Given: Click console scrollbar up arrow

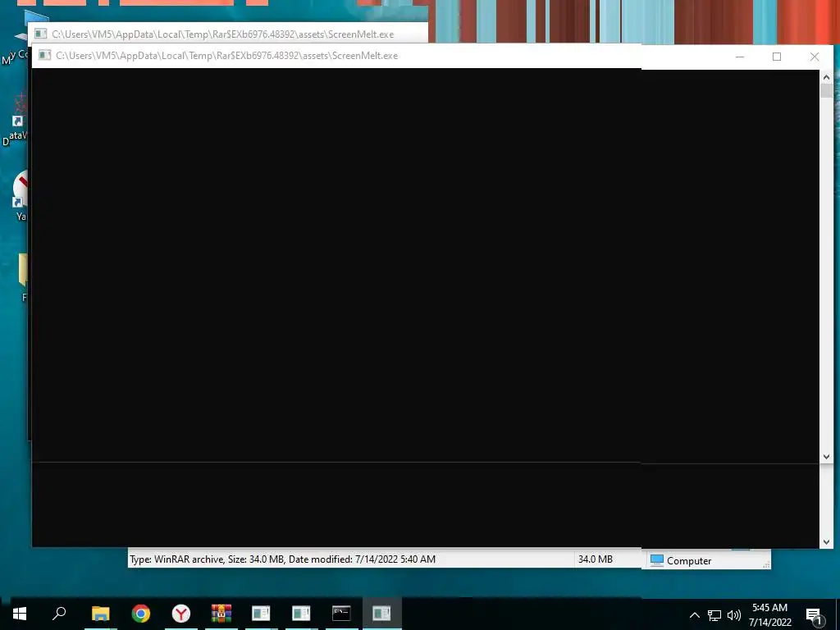Looking at the screenshot, I should (826, 78).
